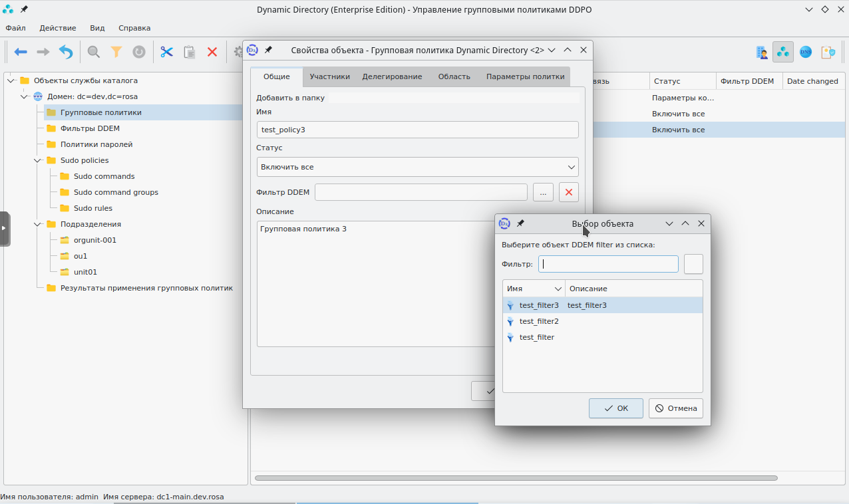Click the red X delete toolbar icon
The width and height of the screenshot is (849, 504).
tap(212, 52)
